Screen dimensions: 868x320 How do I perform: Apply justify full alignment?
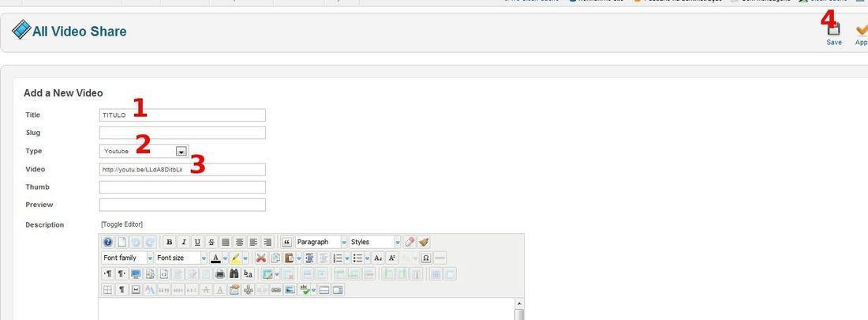[x=226, y=242]
